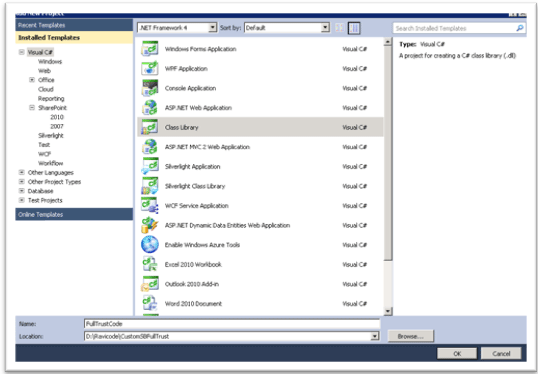538x374 pixels.
Task: Select the WCF tree item
Action: (45, 154)
